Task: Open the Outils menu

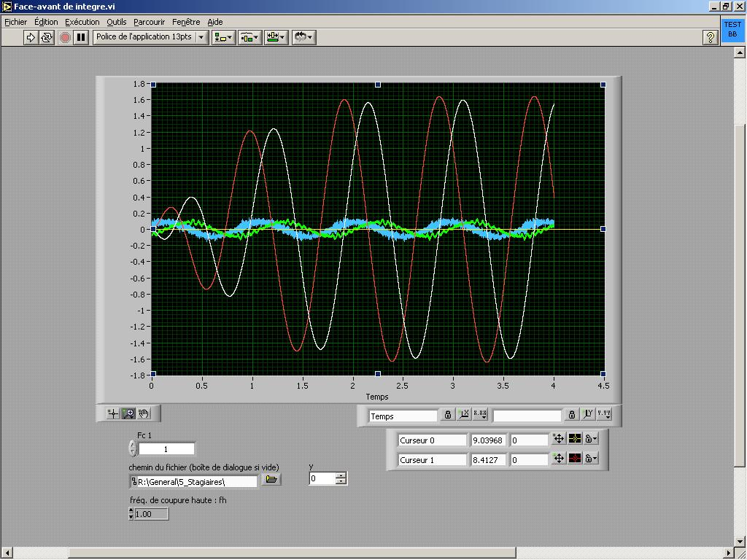Action: (116, 22)
